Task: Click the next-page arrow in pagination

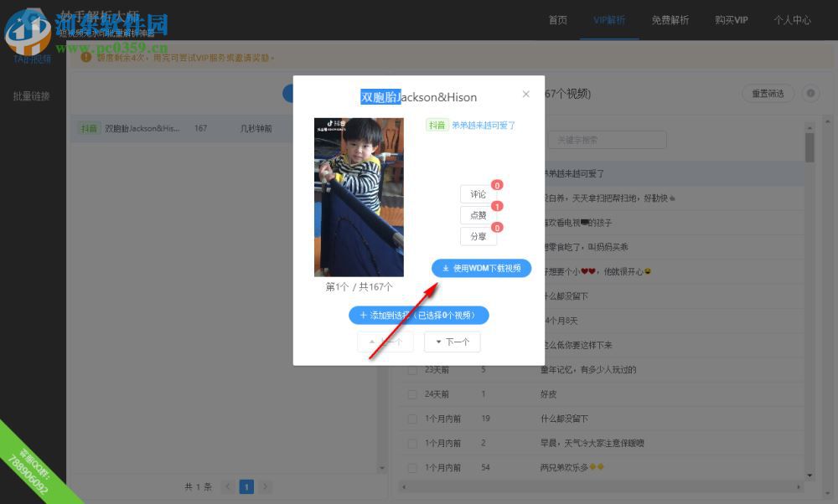Action: point(265,486)
